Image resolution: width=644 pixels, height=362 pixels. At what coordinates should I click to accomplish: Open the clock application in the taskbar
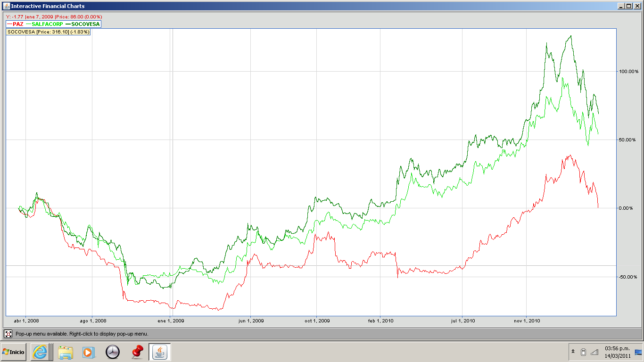point(113,352)
